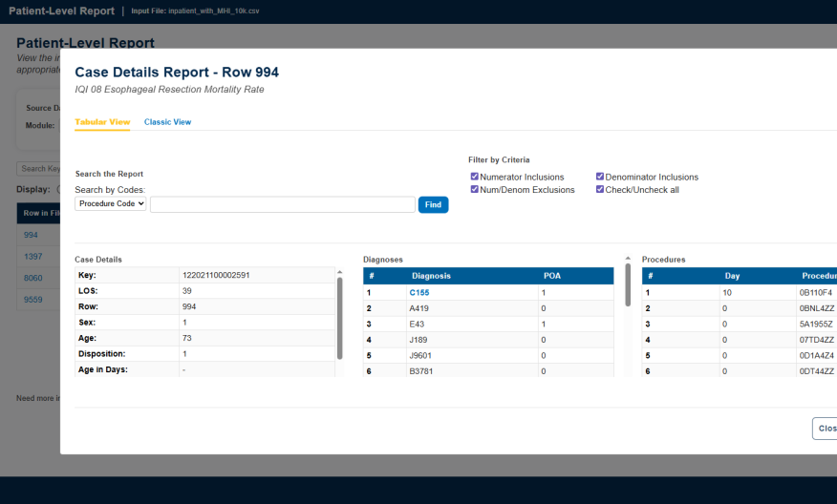This screenshot has height=504, width=837.
Task: Uncheck the Numerator Inclusions checkbox
Action: pos(475,177)
